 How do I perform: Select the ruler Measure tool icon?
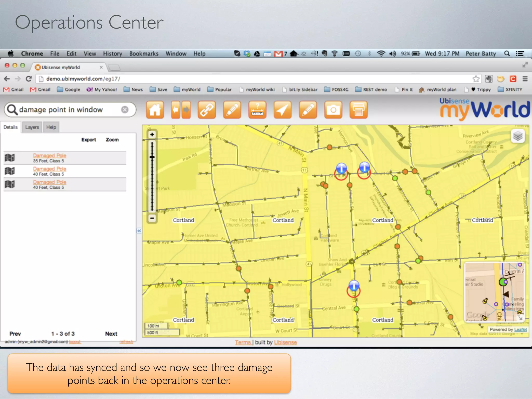click(x=257, y=110)
